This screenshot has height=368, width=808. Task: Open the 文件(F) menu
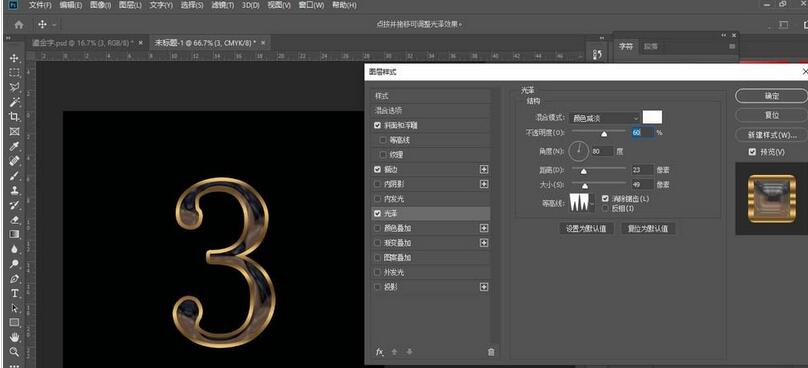coord(40,5)
